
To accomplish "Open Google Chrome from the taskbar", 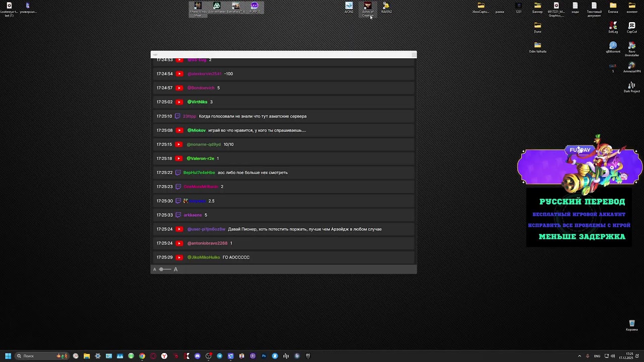I will [x=142, y=356].
